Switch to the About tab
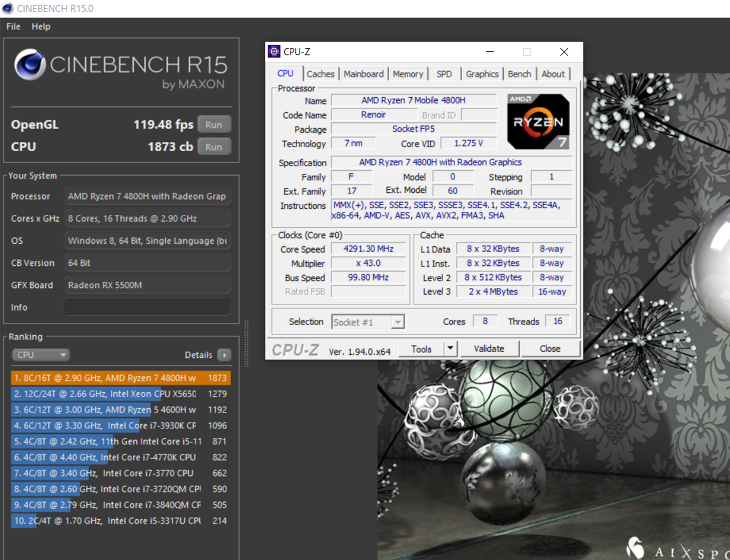Image resolution: width=730 pixels, height=560 pixels. pos(553,74)
